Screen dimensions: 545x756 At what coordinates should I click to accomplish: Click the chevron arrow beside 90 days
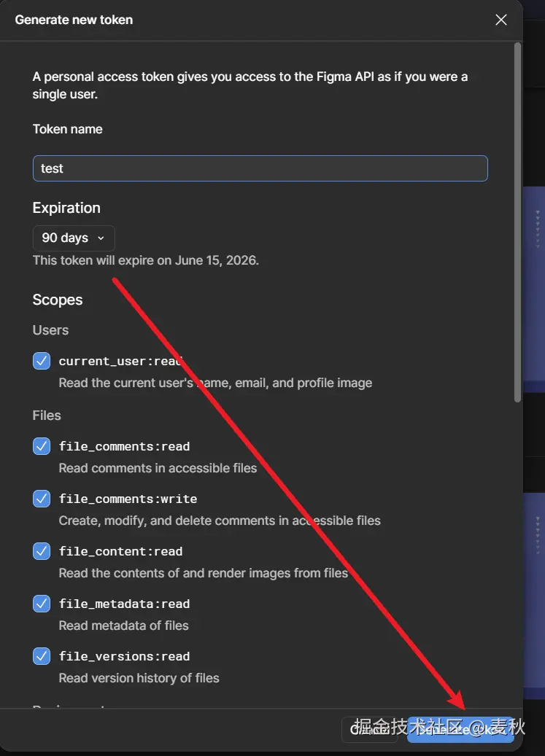click(101, 238)
